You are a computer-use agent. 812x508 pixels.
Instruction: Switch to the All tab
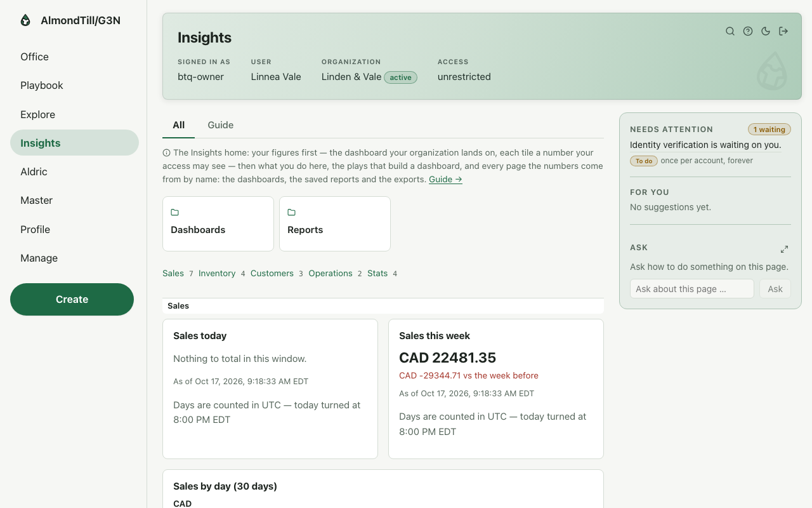[179, 125]
